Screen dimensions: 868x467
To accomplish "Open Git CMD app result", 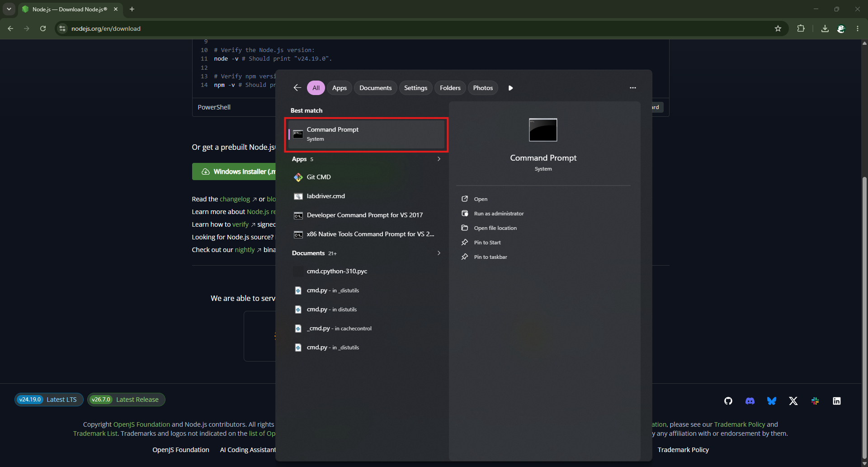I will click(366, 177).
